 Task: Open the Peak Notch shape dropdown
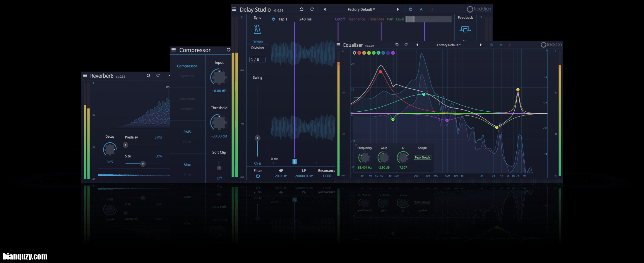pyautogui.click(x=422, y=158)
